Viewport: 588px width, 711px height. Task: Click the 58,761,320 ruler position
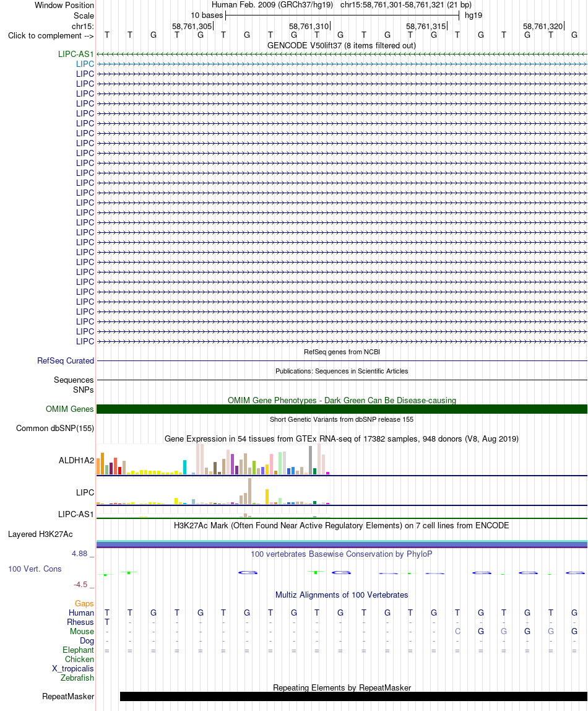coord(543,26)
